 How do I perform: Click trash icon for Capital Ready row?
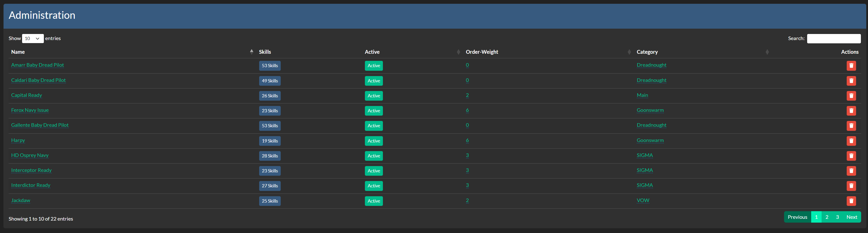coord(851,96)
